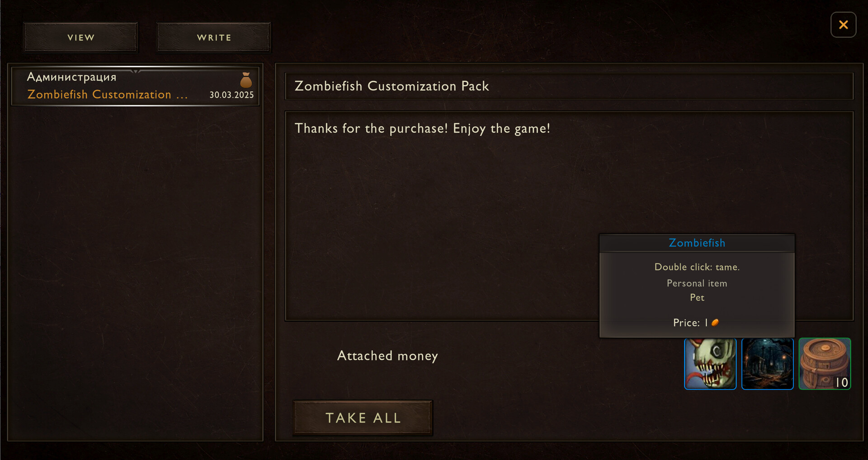Click the TAKE ALL button
868x460 pixels.
point(363,418)
